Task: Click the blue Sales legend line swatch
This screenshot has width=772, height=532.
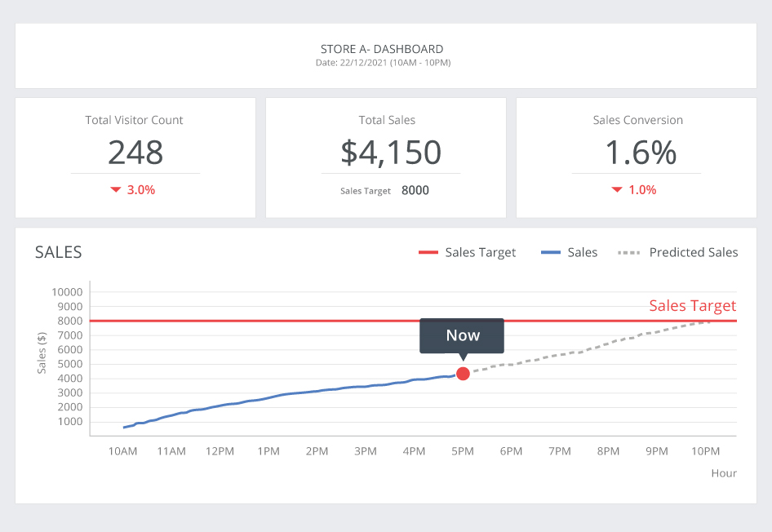Action: coord(550,253)
